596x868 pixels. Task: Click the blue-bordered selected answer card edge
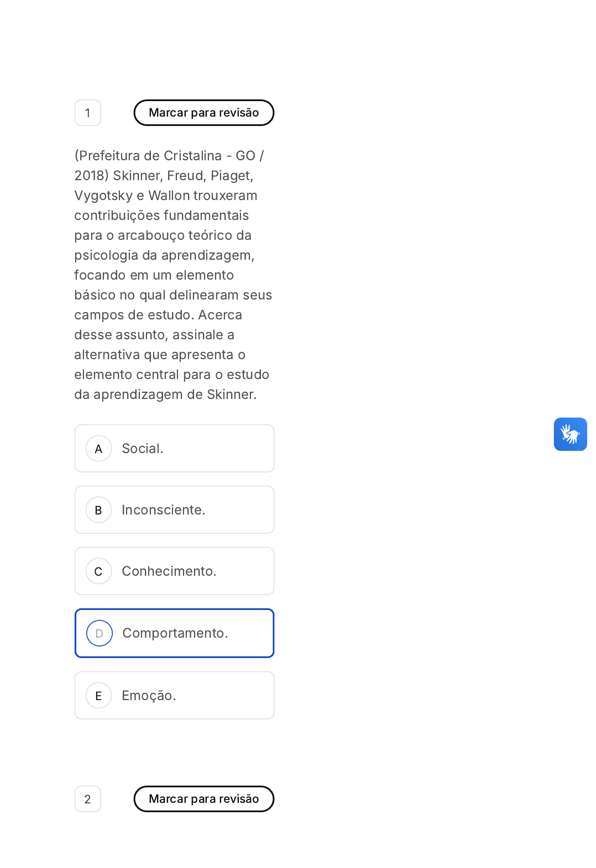point(174,609)
